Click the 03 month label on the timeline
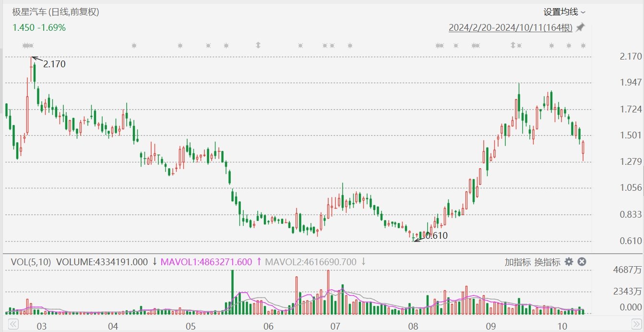This screenshot has height=332, width=644. click(x=42, y=327)
